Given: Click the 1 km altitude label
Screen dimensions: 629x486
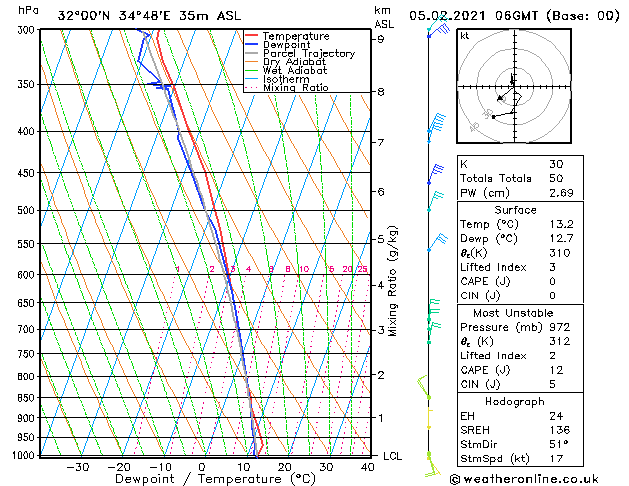Looking at the screenshot, I should [x=380, y=418].
